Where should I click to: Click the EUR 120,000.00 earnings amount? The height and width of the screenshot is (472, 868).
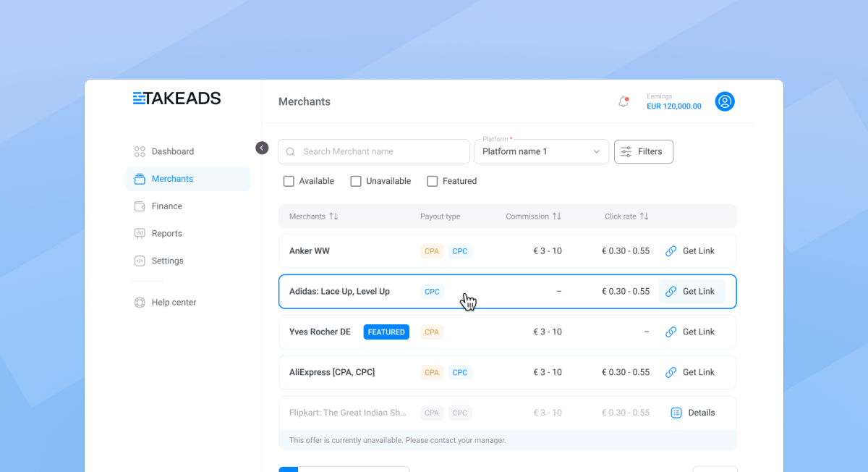tap(674, 106)
